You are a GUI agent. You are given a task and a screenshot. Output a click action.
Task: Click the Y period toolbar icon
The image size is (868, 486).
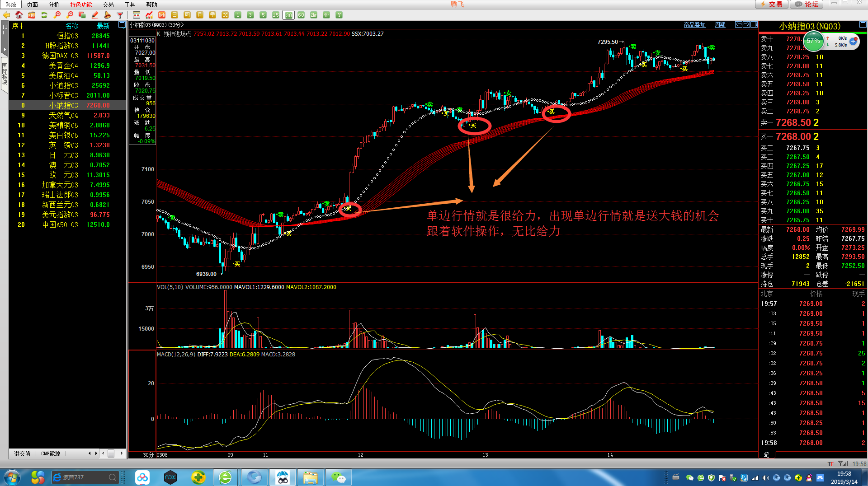(x=339, y=15)
